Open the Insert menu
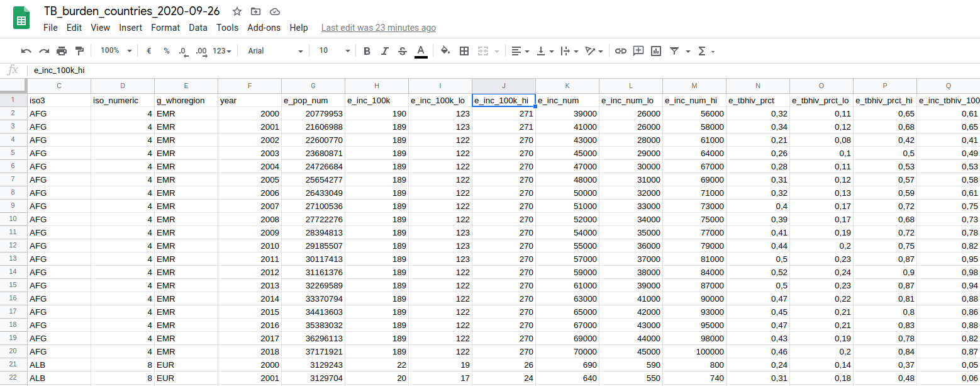This screenshot has width=980, height=386. click(131, 28)
